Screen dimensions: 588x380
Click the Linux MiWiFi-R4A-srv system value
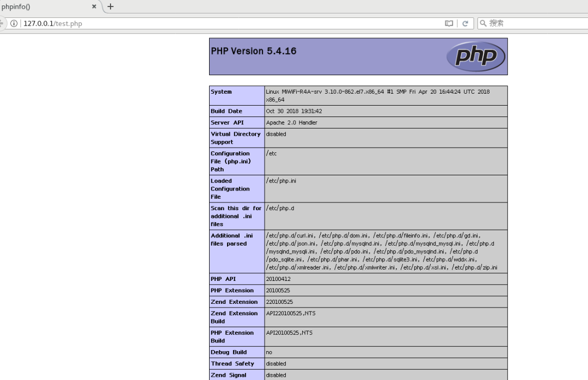coord(378,96)
